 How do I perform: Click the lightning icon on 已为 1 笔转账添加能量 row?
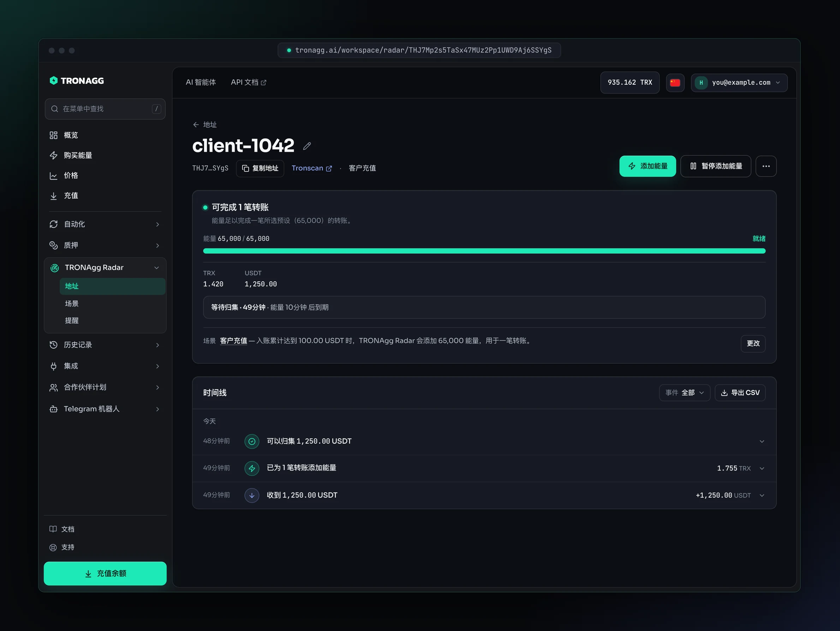251,468
